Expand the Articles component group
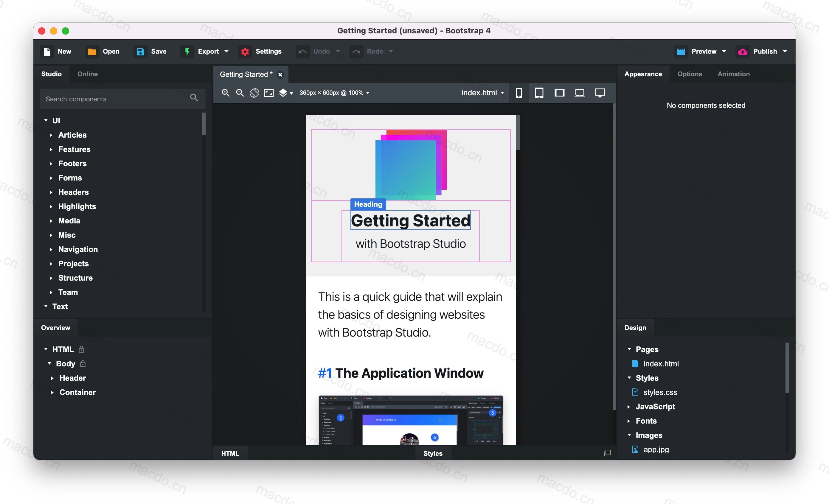Image resolution: width=829 pixels, height=504 pixels. pos(51,135)
